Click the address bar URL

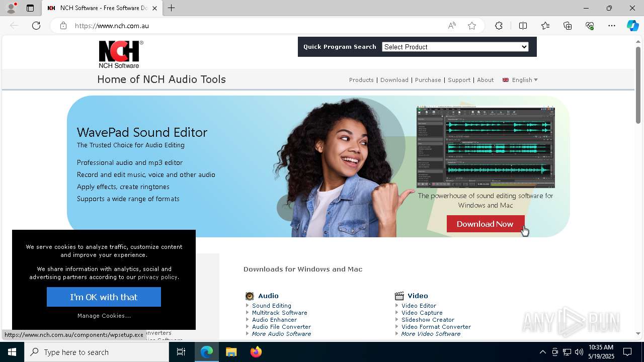112,26
